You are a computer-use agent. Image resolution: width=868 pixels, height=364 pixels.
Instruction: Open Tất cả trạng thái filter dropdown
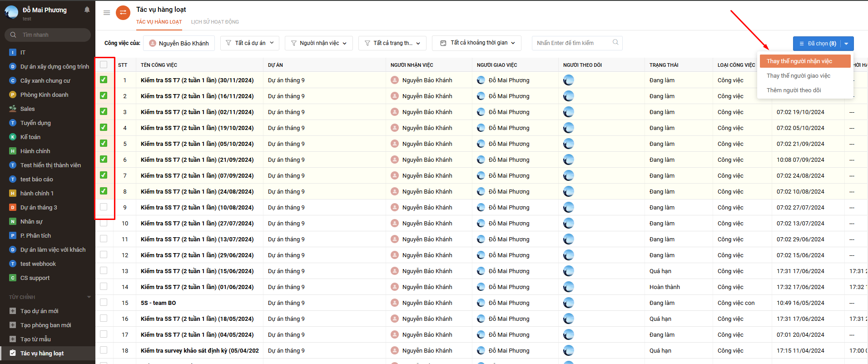(x=392, y=43)
